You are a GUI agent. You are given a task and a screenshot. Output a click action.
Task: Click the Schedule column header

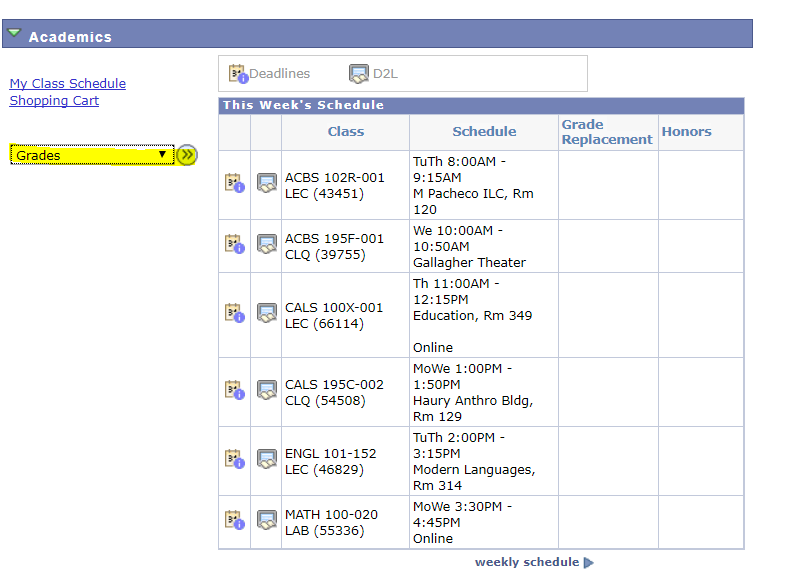484,132
